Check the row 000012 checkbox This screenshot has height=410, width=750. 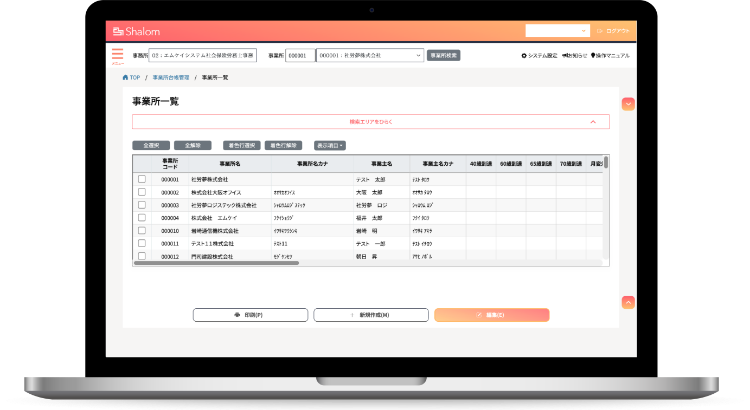(142, 256)
